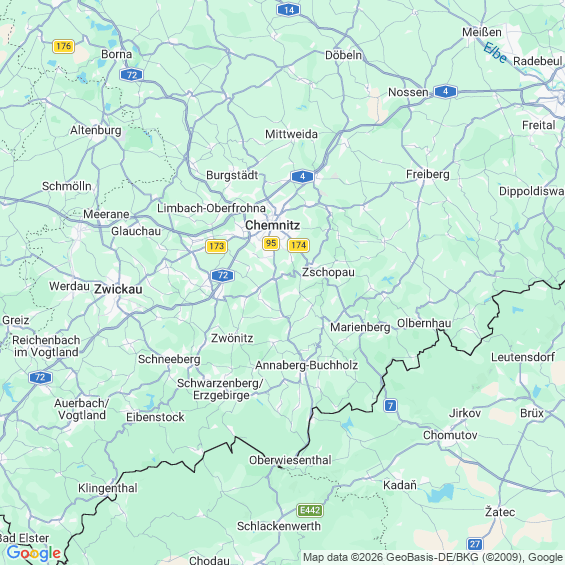Click the Chomutov town label
This screenshot has height=565, width=565.
[x=450, y=435]
